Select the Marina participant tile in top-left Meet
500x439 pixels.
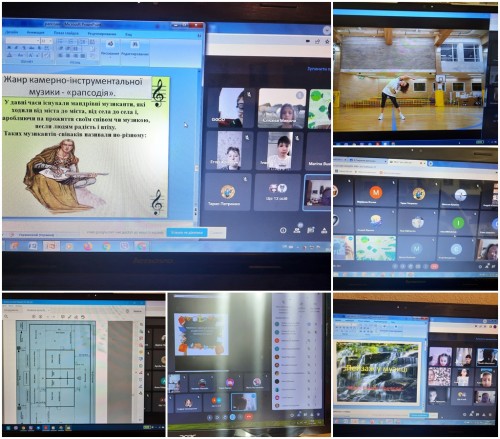319,150
